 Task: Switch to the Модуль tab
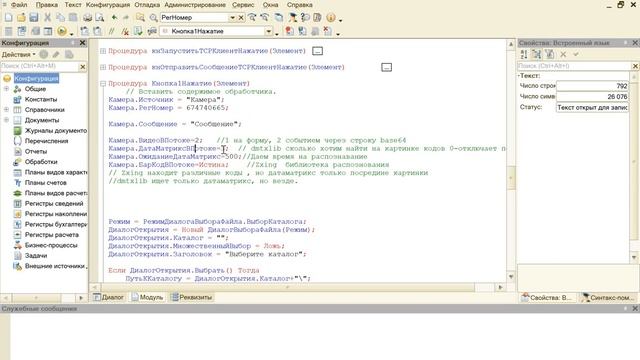(147, 297)
